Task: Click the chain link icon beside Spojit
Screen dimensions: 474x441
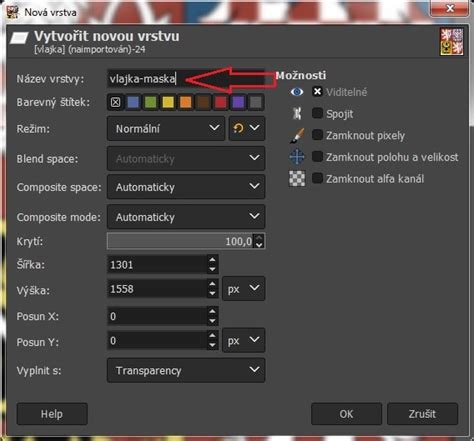Action: pos(297,114)
